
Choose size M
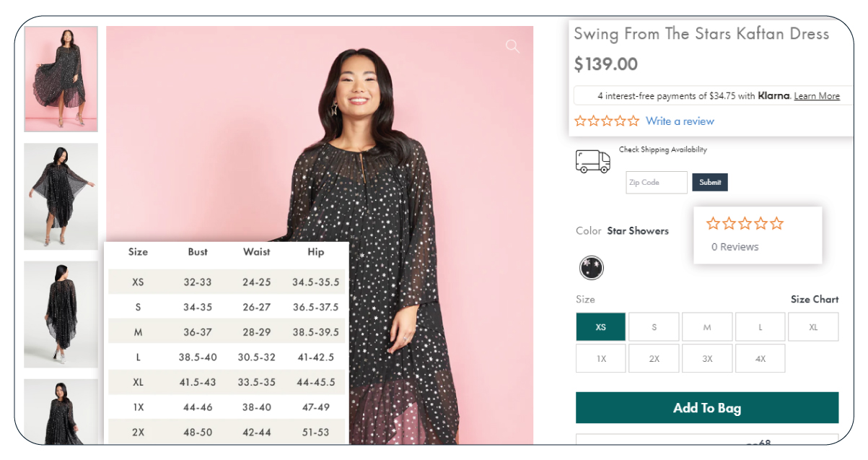[706, 327]
